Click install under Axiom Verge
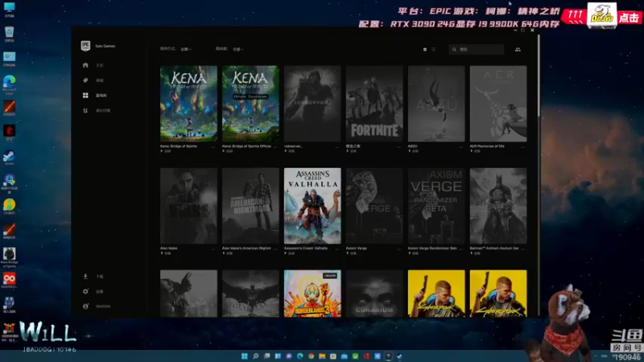 point(352,253)
